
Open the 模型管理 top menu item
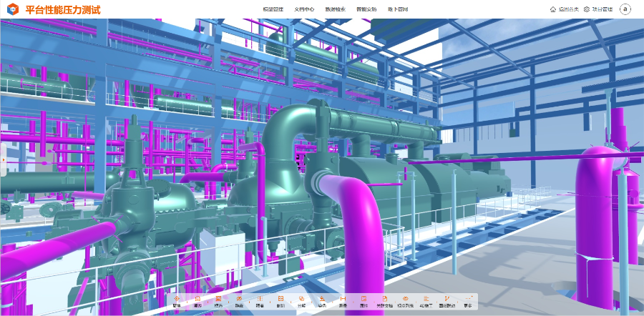(x=273, y=9)
